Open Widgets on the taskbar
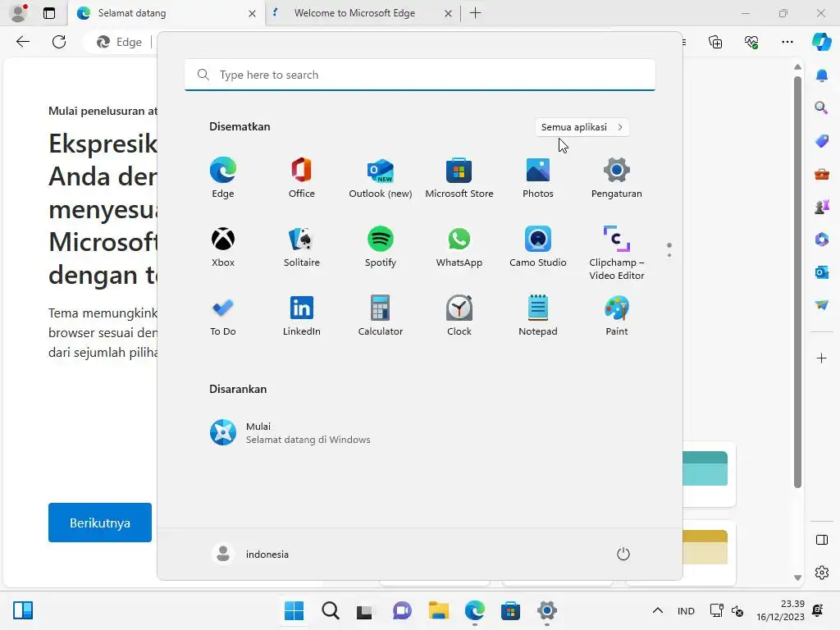The image size is (840, 630). coord(23,610)
